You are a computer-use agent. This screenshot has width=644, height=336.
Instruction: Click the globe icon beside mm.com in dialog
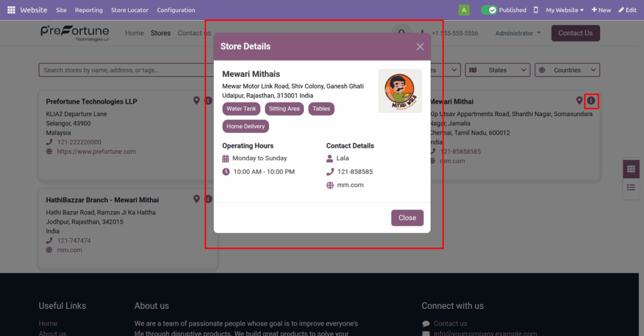coord(330,185)
